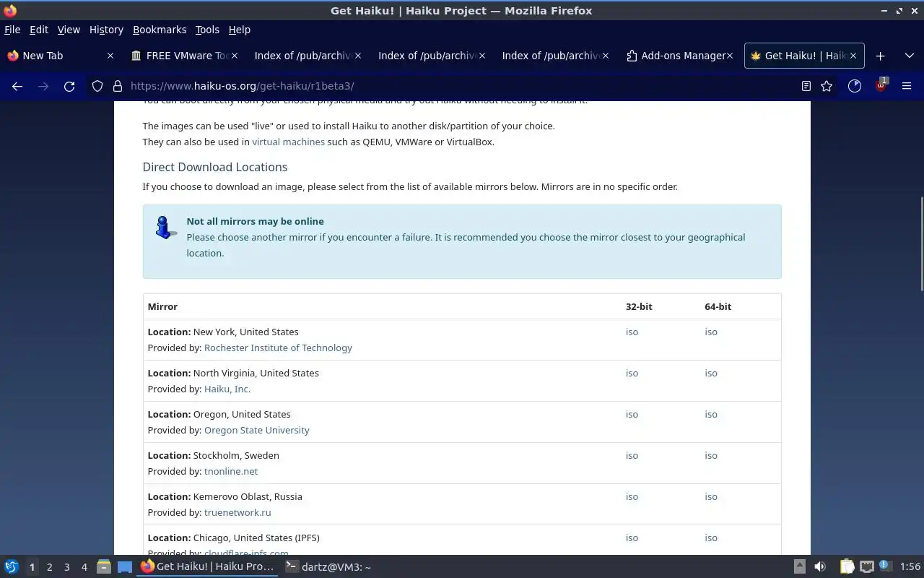This screenshot has height=578, width=924.
Task: Open the Bookmarks menu
Action: 160,30
